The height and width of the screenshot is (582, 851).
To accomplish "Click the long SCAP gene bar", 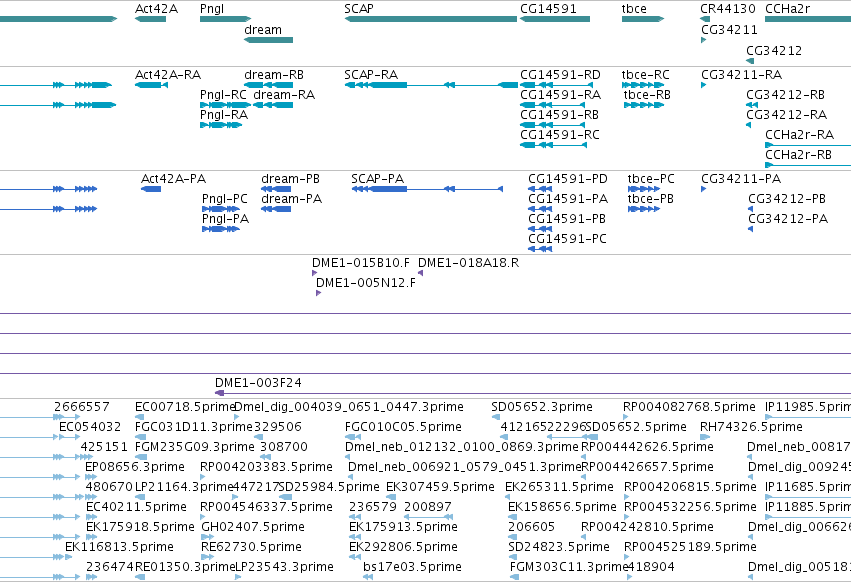I will [430, 19].
